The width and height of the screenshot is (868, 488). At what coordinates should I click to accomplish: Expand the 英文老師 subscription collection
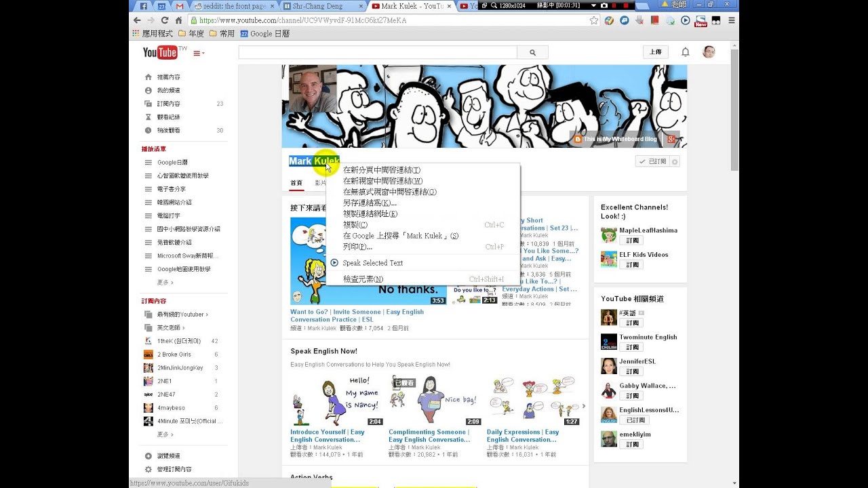(x=171, y=327)
